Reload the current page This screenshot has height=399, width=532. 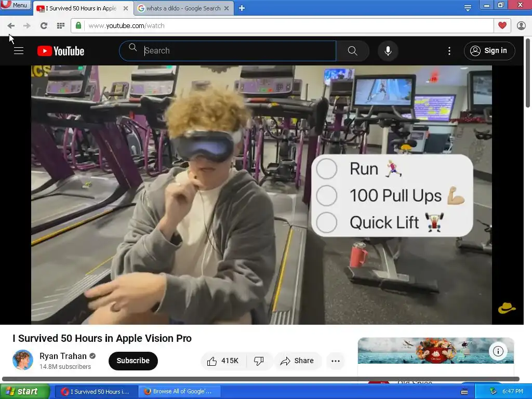point(44,26)
